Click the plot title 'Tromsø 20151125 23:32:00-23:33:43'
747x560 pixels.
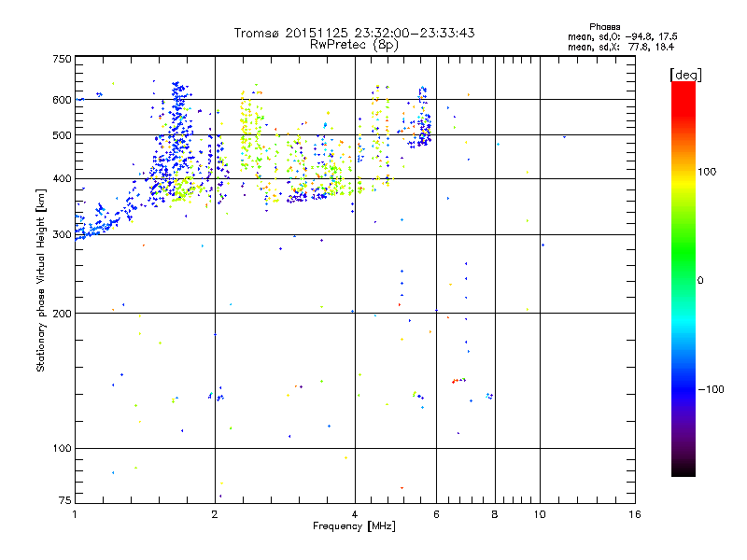pos(354,33)
